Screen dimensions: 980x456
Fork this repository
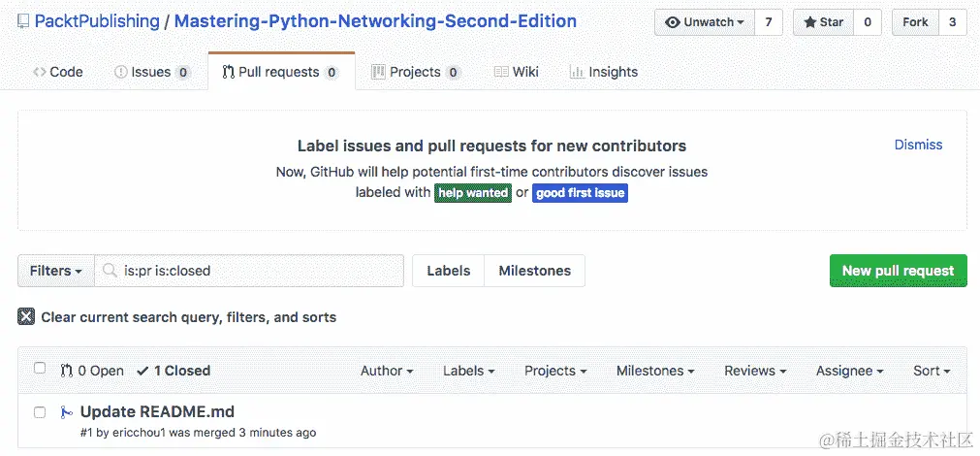point(915,22)
